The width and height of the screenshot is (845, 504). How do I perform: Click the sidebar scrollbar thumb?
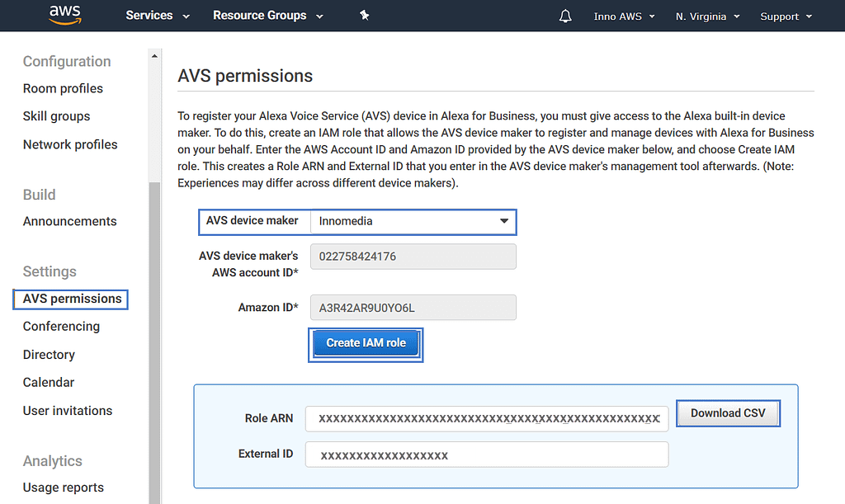tap(154, 343)
